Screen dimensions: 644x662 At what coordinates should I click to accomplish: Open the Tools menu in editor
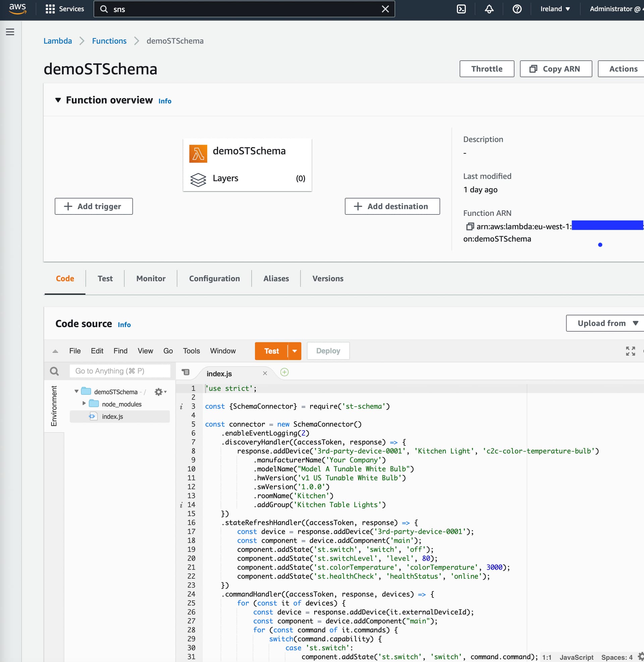(191, 351)
